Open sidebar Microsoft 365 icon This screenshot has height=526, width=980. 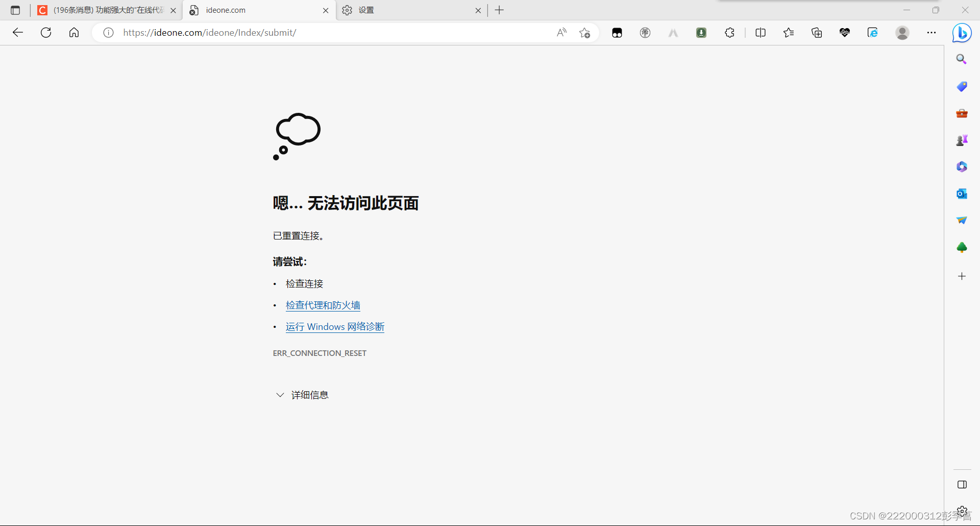click(x=962, y=167)
